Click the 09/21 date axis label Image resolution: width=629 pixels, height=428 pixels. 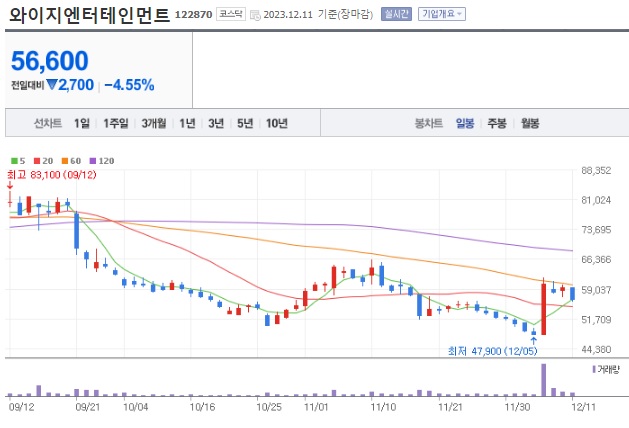87,407
